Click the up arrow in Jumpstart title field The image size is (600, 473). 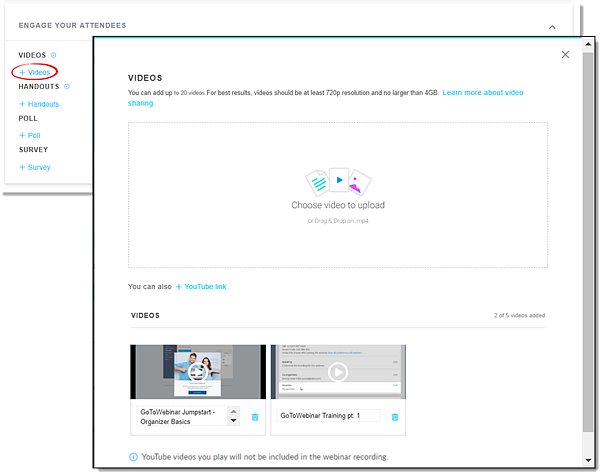pos(233,411)
